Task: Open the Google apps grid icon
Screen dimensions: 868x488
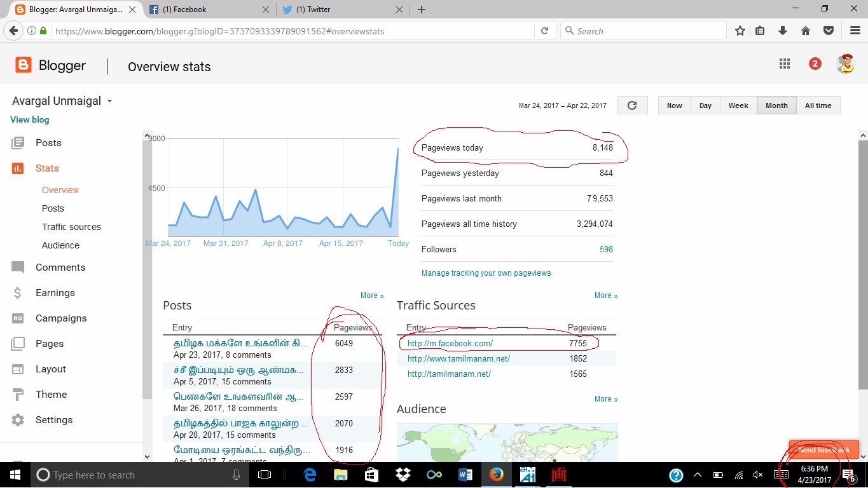Action: (x=785, y=64)
